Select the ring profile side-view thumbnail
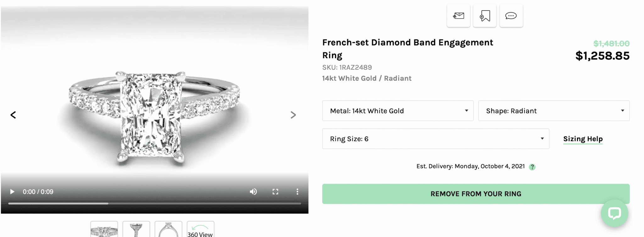The width and height of the screenshot is (644, 237). tap(168, 230)
